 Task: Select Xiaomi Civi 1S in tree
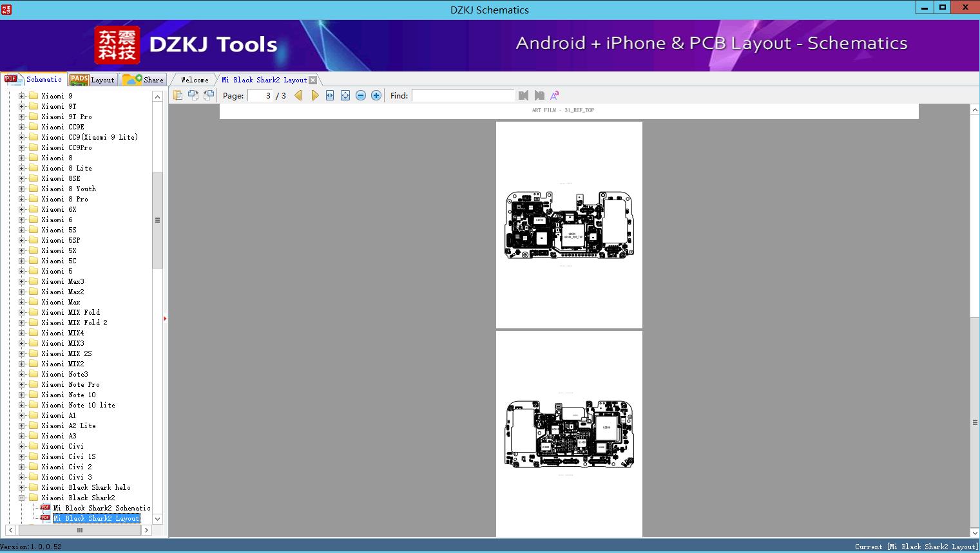68,456
